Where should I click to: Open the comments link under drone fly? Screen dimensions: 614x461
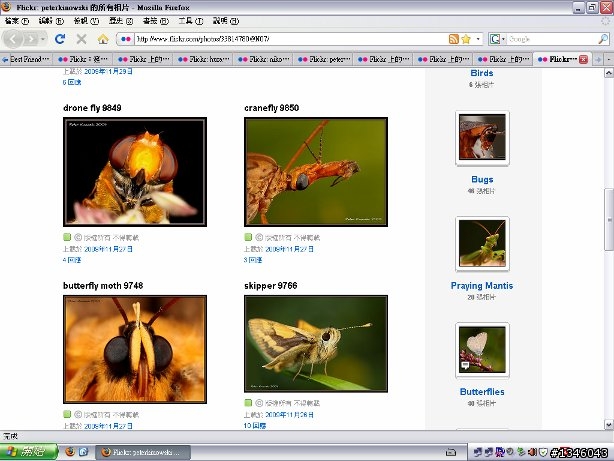point(72,260)
